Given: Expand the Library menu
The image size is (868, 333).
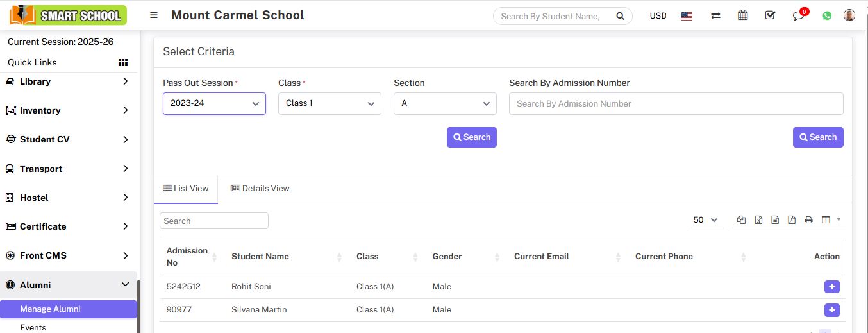Looking at the screenshot, I should pos(68,81).
